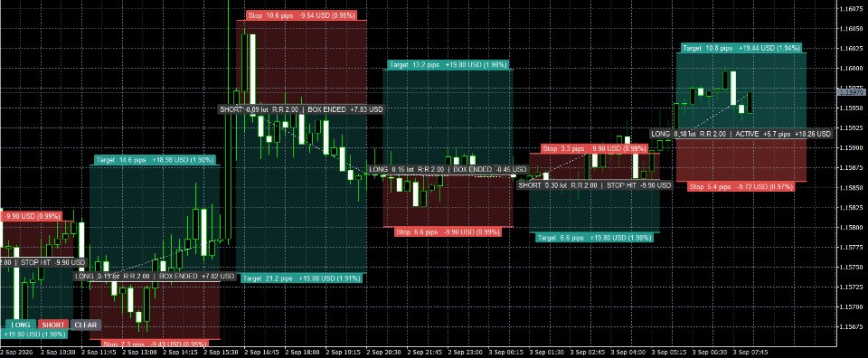Click the '3 Sep 02:45' time label
This screenshot has width=868, height=358.
click(588, 352)
